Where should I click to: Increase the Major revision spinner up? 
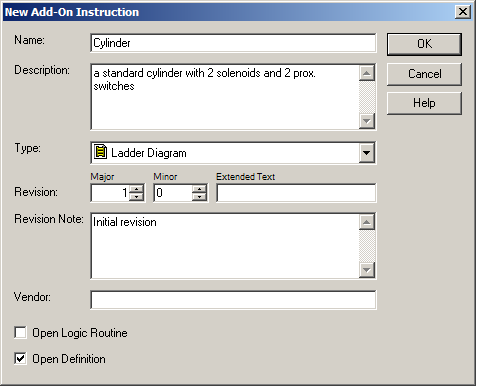pyautogui.click(x=136, y=189)
